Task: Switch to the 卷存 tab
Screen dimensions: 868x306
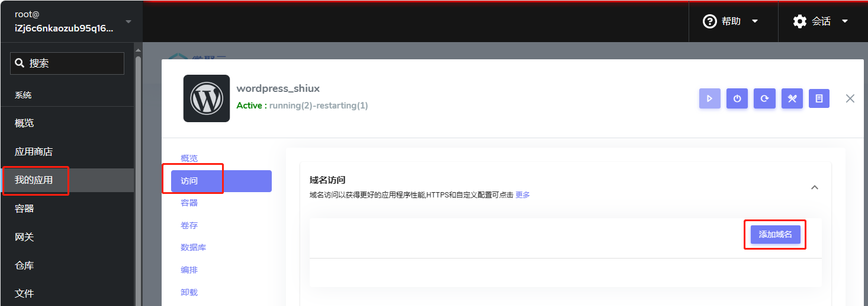Action: tap(189, 225)
